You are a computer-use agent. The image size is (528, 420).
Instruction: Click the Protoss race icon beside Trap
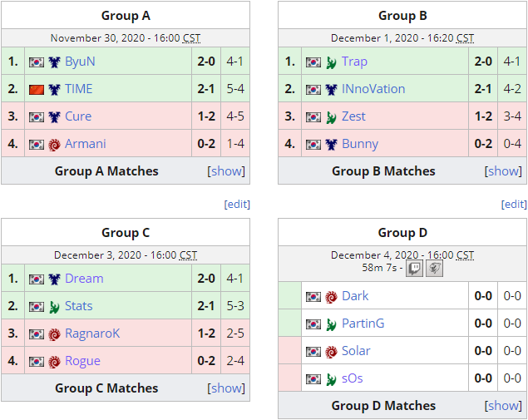pos(331,62)
